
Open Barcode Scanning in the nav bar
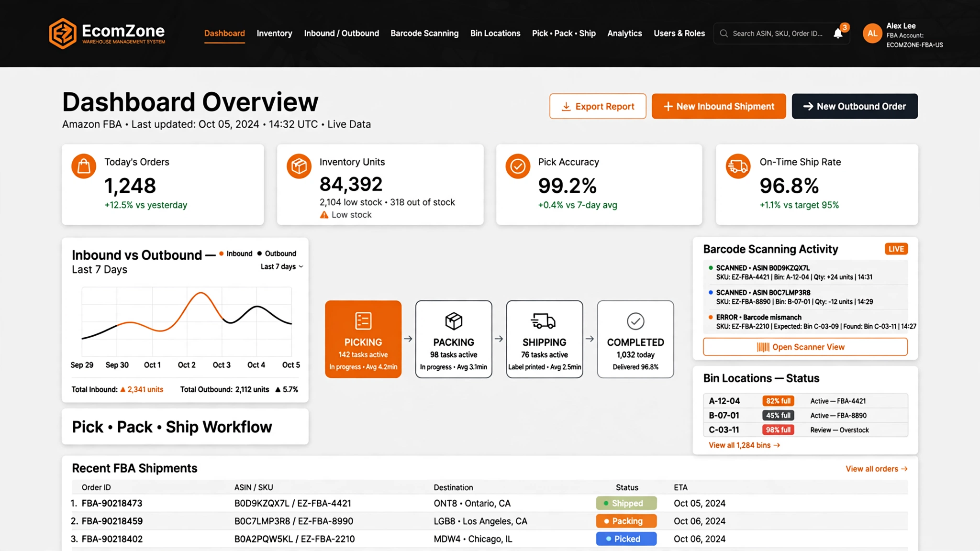(x=424, y=33)
